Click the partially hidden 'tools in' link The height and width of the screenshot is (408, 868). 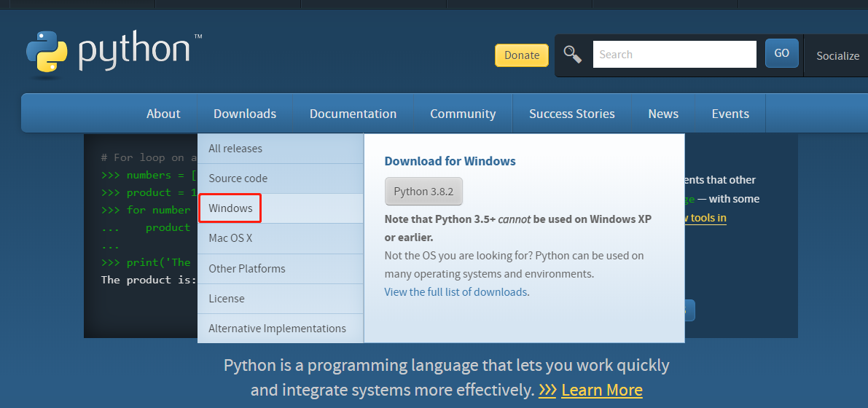705,218
